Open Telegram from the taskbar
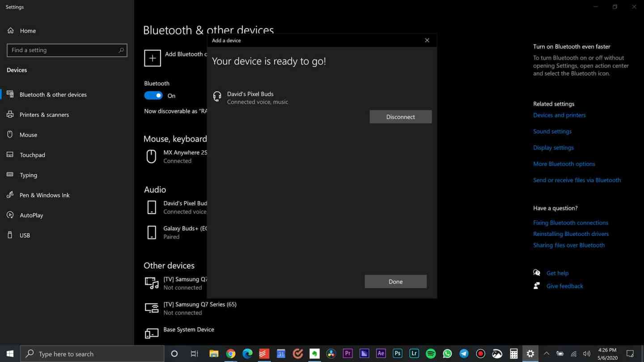The image size is (644, 362). coord(464,354)
